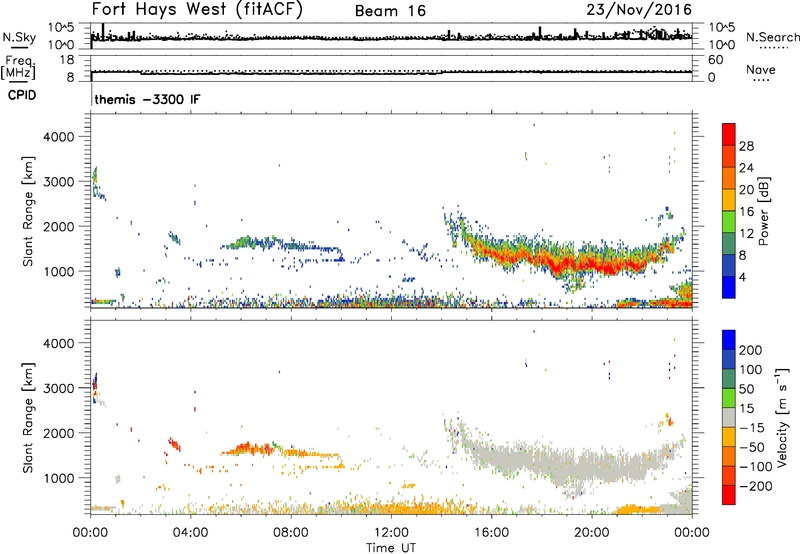This screenshot has width=800, height=554.
Task: Click the "Power [dB]" colorbar label
Action: click(x=764, y=211)
